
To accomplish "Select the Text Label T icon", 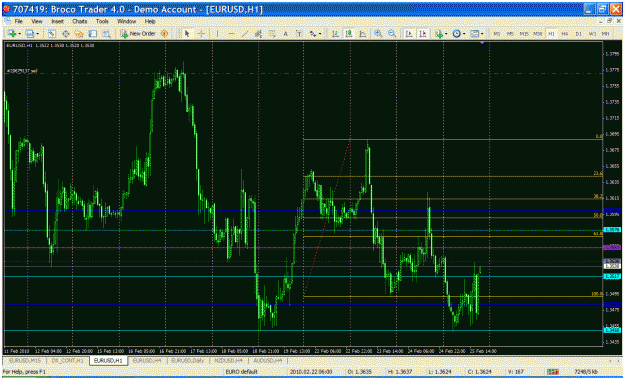I will coord(299,34).
